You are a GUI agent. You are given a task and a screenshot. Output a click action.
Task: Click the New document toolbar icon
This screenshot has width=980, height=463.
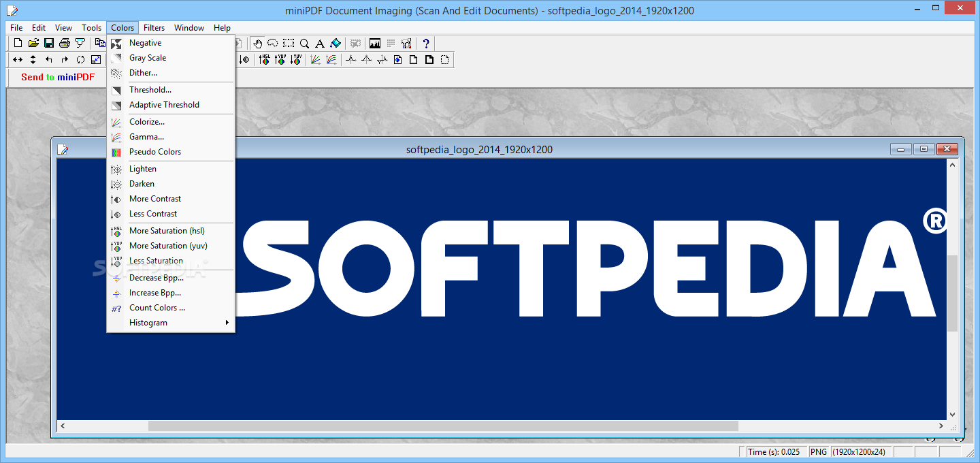point(18,43)
